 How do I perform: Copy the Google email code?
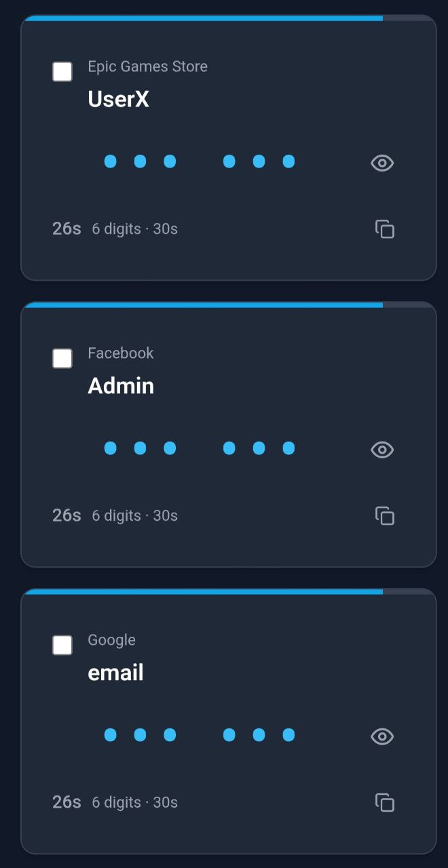pyautogui.click(x=384, y=803)
